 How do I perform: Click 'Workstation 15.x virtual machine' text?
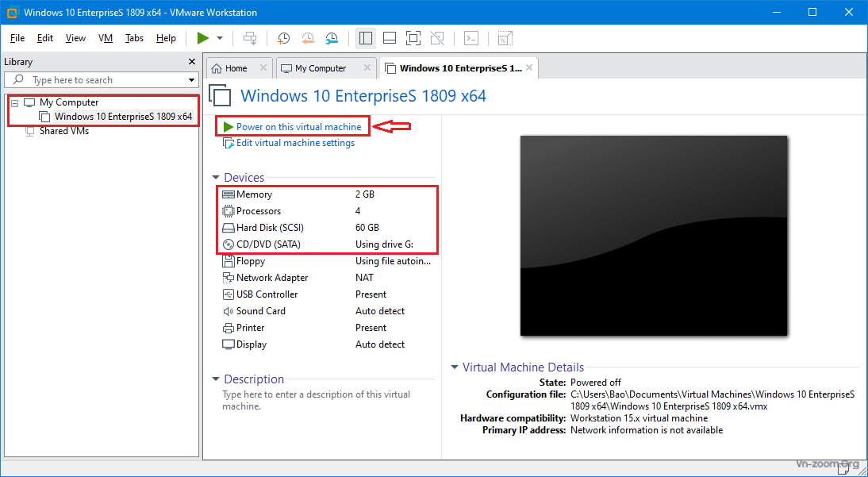[x=639, y=418]
